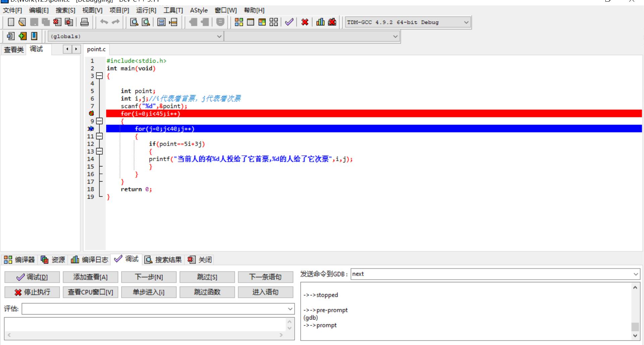Click the Open file icon in toolbar
Image resolution: width=644 pixels, height=345 pixels.
[22, 22]
